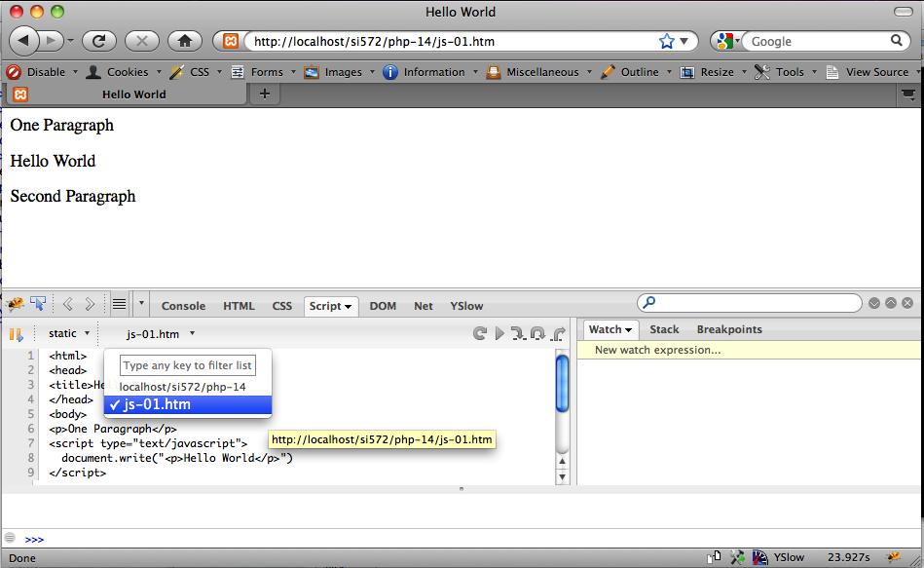This screenshot has width=924, height=568.
Task: Go forward to the next page
Action: pyautogui.click(x=52, y=41)
